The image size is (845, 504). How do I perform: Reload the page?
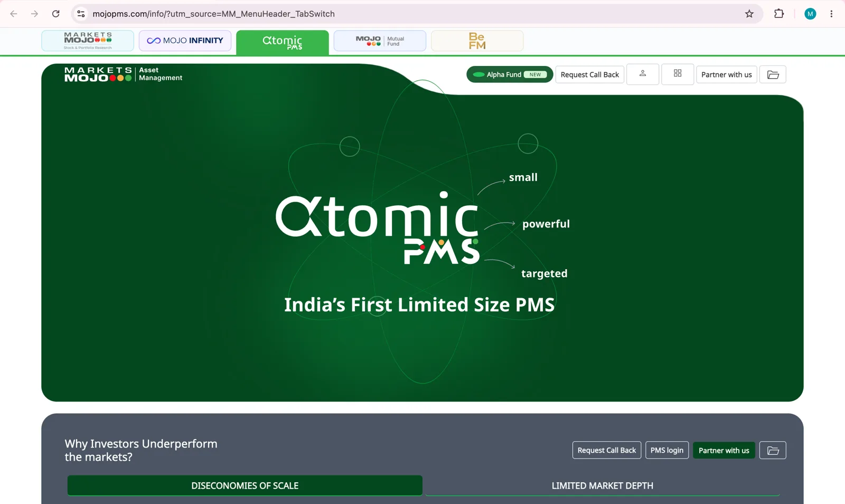click(55, 14)
